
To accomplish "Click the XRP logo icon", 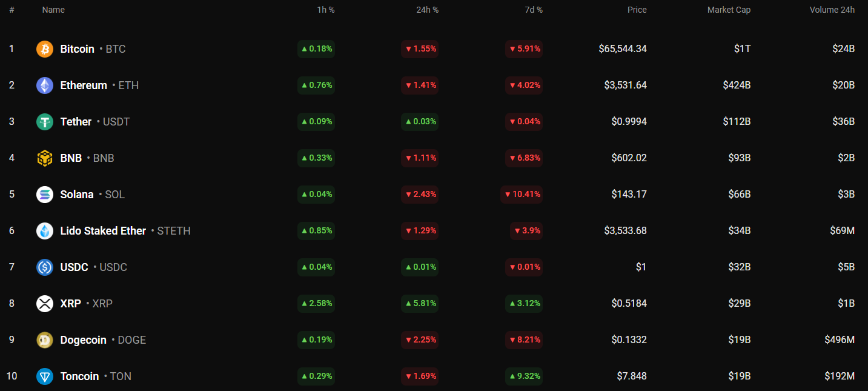I will coord(45,304).
